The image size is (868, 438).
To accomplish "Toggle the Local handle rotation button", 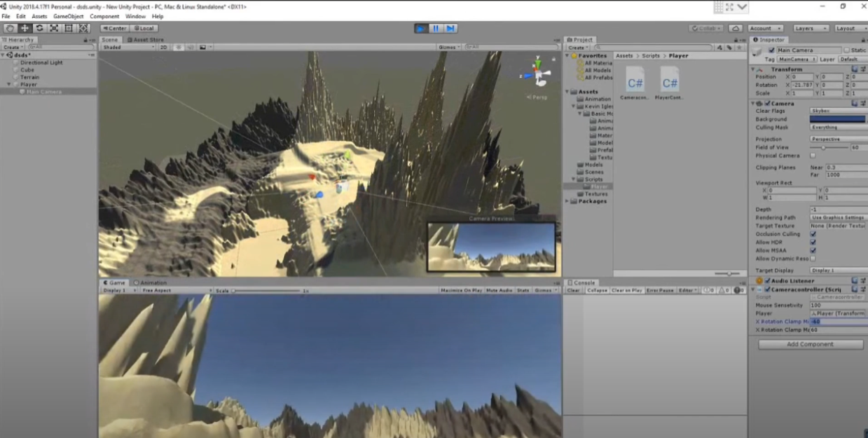I will (x=144, y=28).
